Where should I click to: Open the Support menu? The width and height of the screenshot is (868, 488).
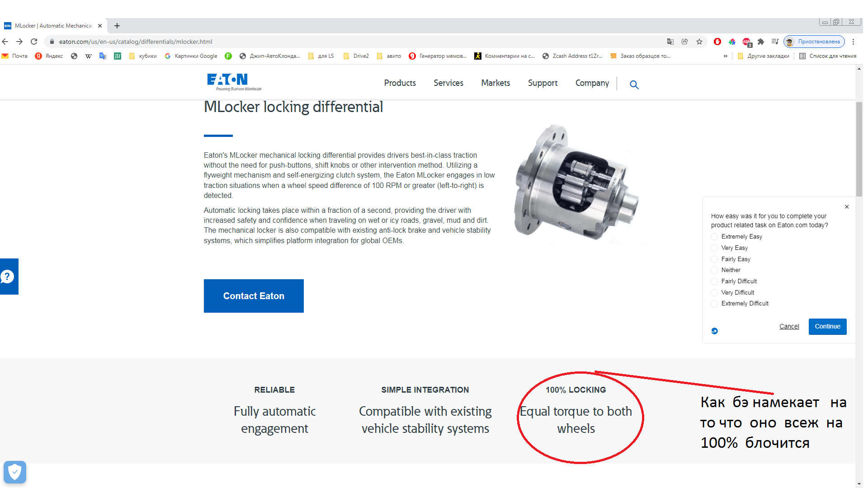pos(542,83)
